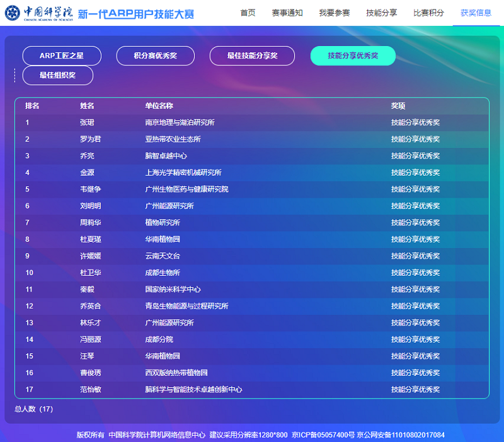
Task: Click the 单位名称 column header
Action: click(159, 106)
